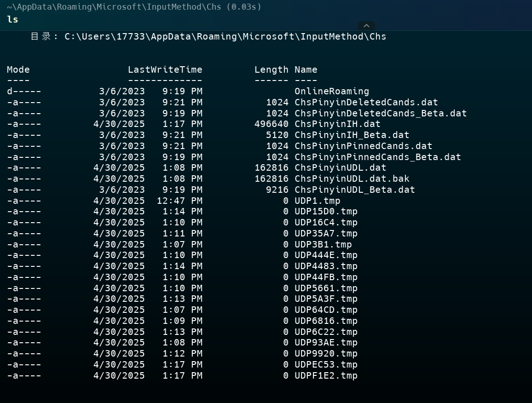532x403 pixels.
Task: Click the UDP444E.tmp file name
Action: (326, 255)
